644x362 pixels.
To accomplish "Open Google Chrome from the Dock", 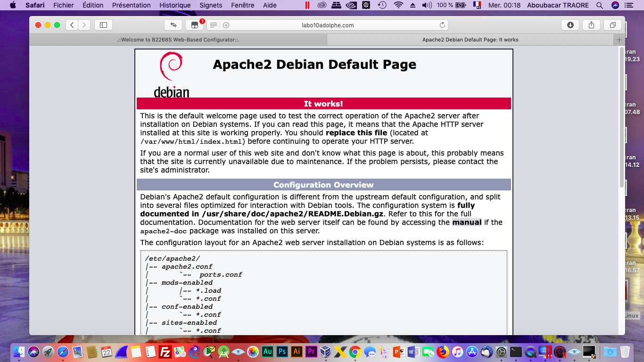I will 355,352.
